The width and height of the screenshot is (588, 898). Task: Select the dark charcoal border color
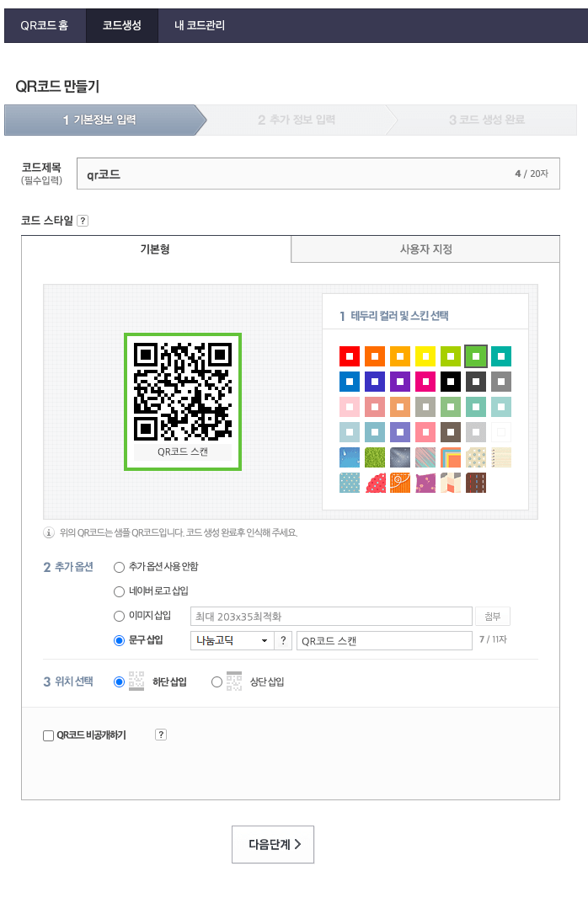click(476, 382)
